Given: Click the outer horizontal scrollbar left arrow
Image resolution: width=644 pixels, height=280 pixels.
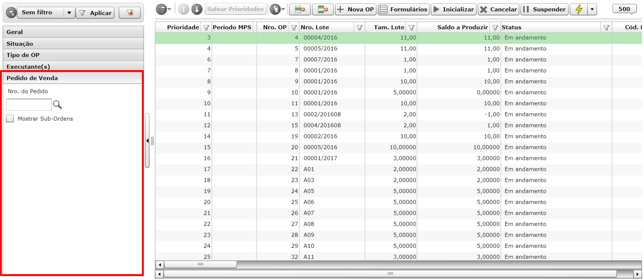Looking at the screenshot, I should [159, 274].
